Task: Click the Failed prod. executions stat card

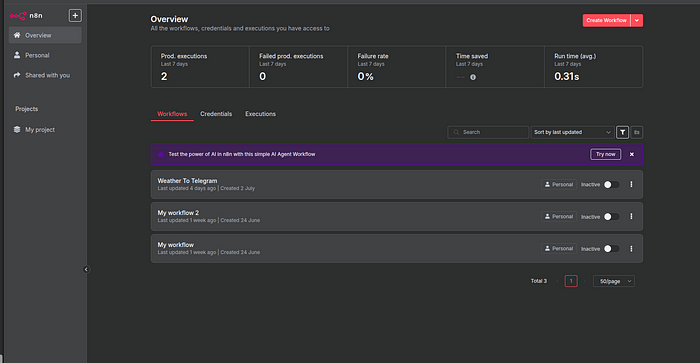Action: (x=298, y=67)
